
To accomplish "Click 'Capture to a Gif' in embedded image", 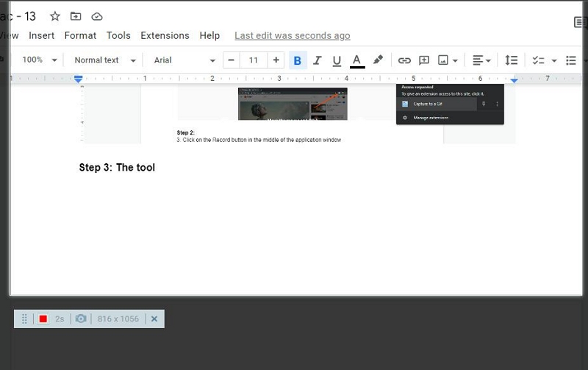I will click(428, 104).
